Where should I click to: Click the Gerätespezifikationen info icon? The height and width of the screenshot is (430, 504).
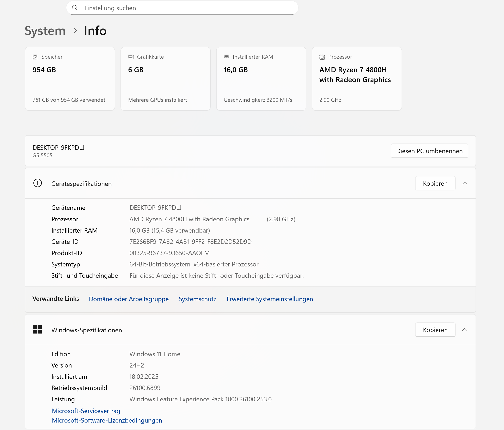[x=37, y=183]
